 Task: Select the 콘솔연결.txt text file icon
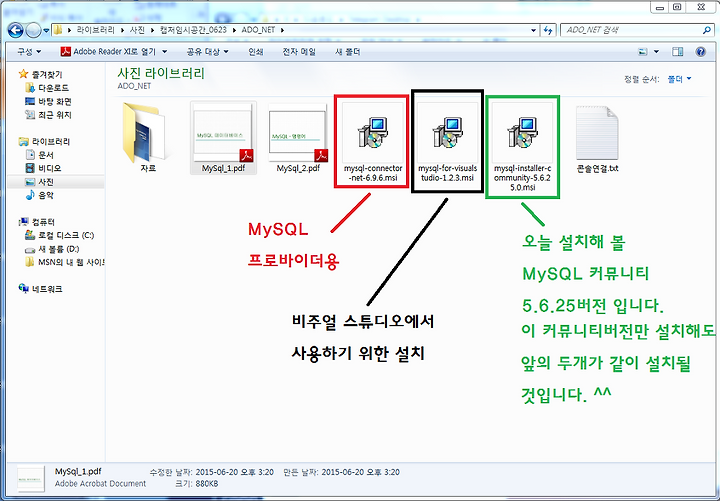(x=597, y=133)
